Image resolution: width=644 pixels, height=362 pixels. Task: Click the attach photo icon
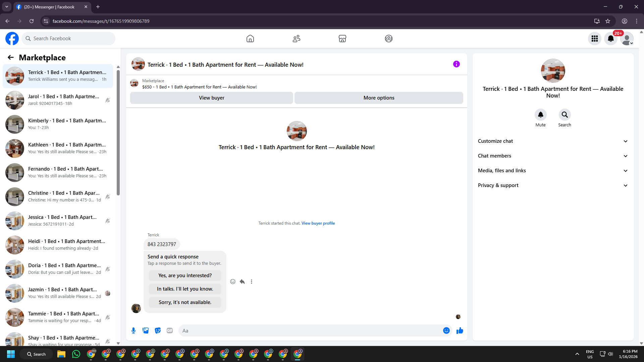point(146,330)
